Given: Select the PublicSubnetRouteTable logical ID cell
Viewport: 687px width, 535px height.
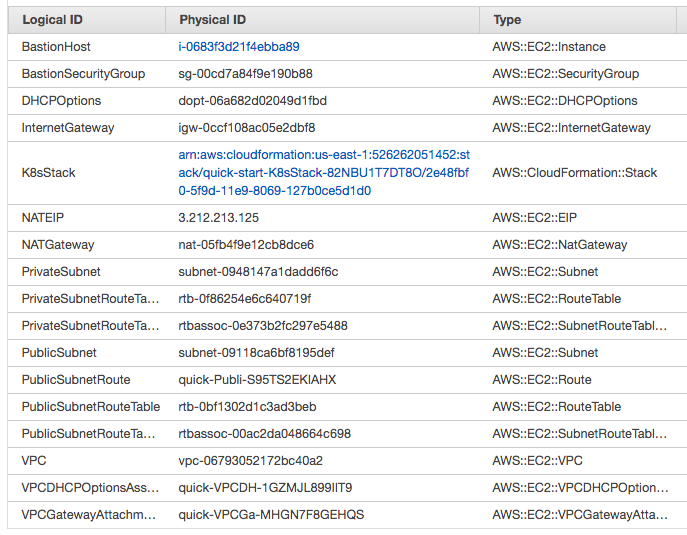Looking at the screenshot, I should [x=91, y=407].
